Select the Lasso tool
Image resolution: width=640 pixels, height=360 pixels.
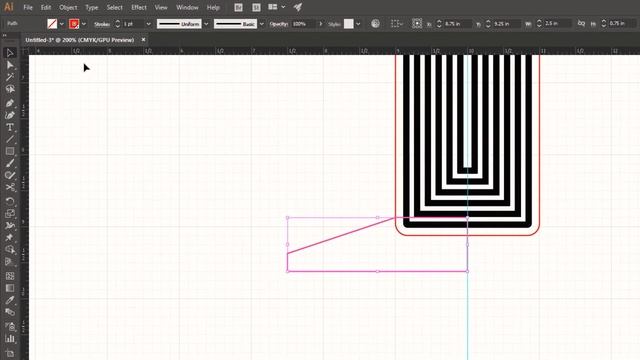pos(10,89)
